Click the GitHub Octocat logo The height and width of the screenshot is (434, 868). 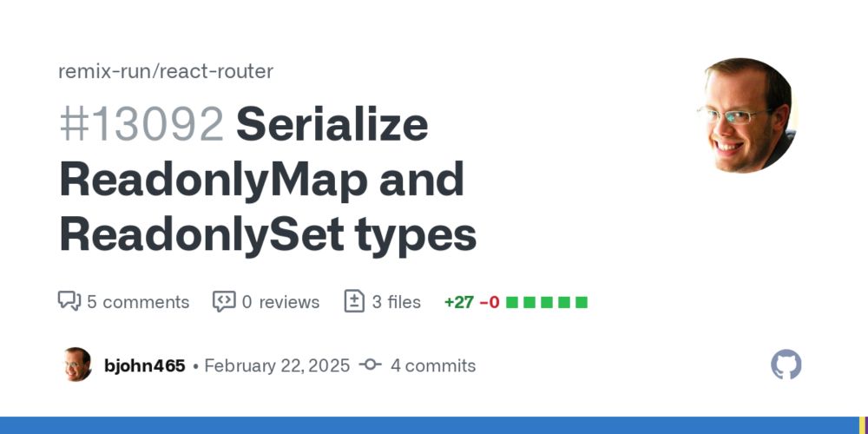click(786, 365)
